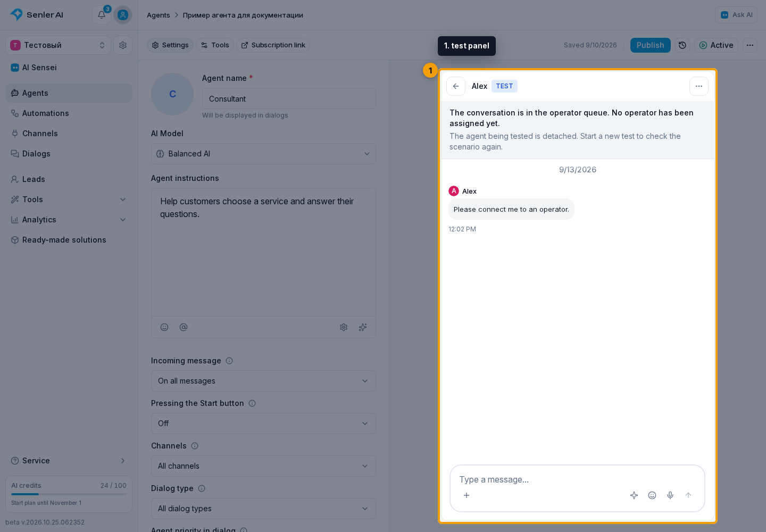Start voice input with microphone icon
The height and width of the screenshot is (532, 766).
670,495
